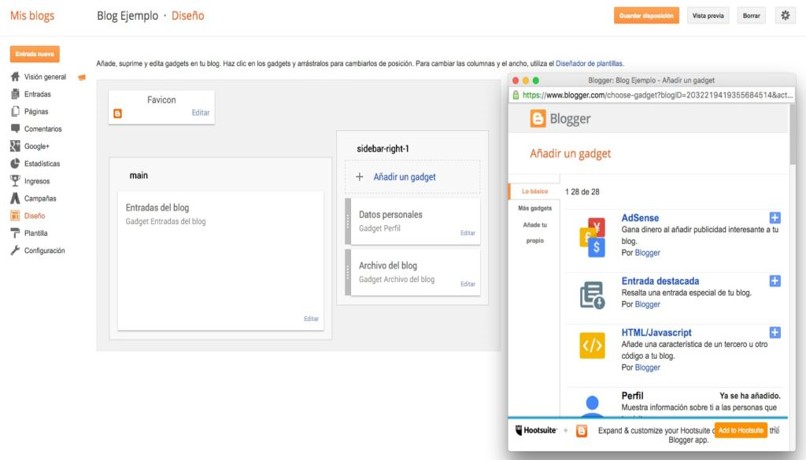This screenshot has height=460, width=806.
Task: Click the Entrada destacada gadget title
Action: [x=660, y=281]
